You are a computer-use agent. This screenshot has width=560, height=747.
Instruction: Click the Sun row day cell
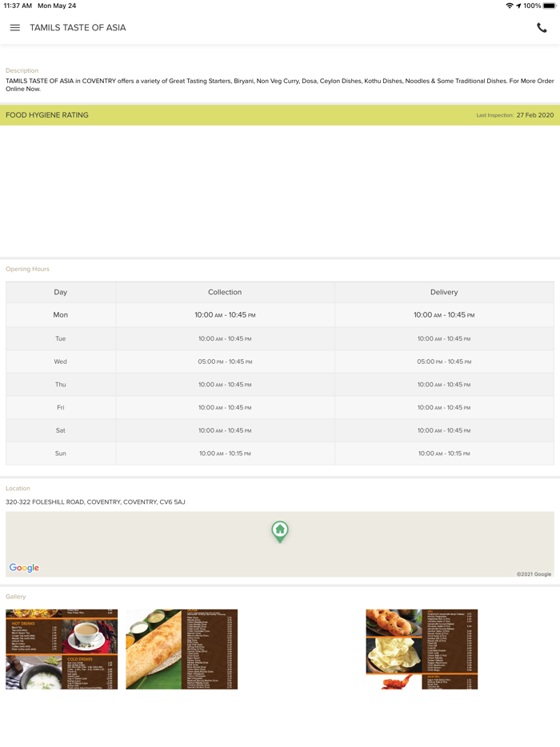(61, 453)
